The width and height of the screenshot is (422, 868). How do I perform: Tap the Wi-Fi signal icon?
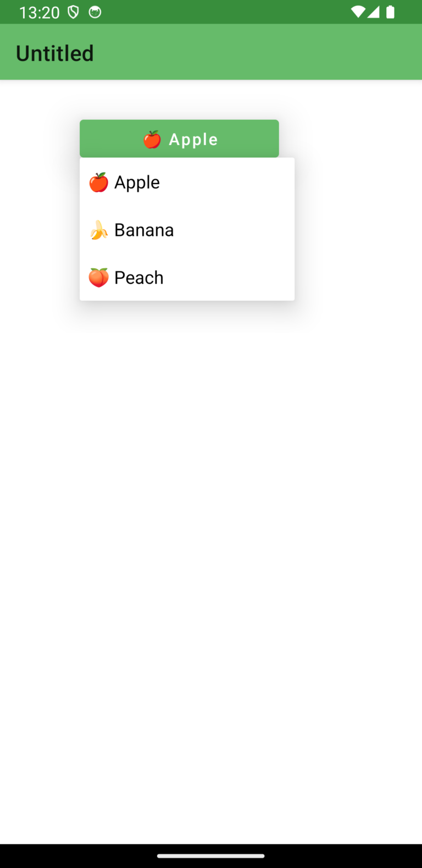tap(358, 12)
